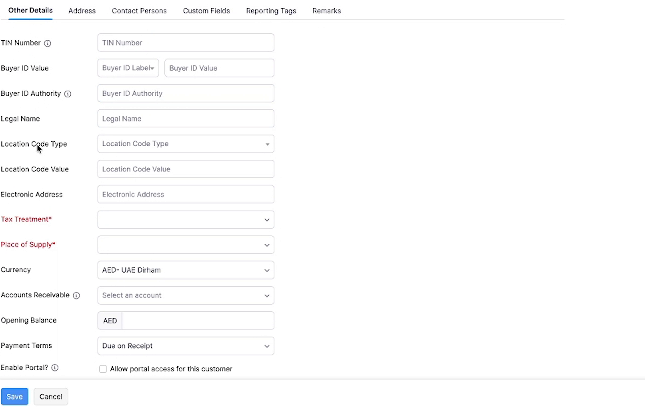Click the Tax Treatment label text
The image size is (645, 413).
click(x=26, y=219)
